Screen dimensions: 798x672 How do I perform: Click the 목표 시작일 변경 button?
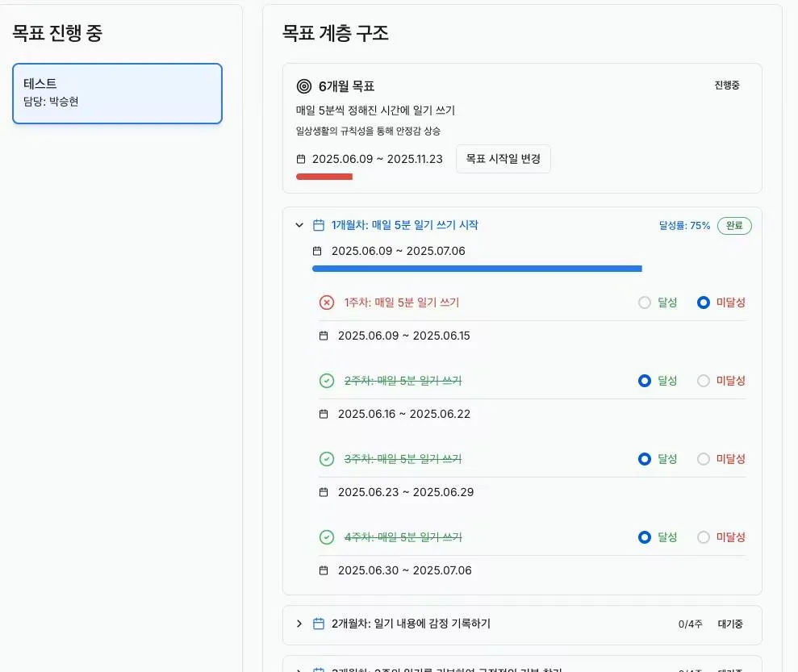pyautogui.click(x=503, y=159)
